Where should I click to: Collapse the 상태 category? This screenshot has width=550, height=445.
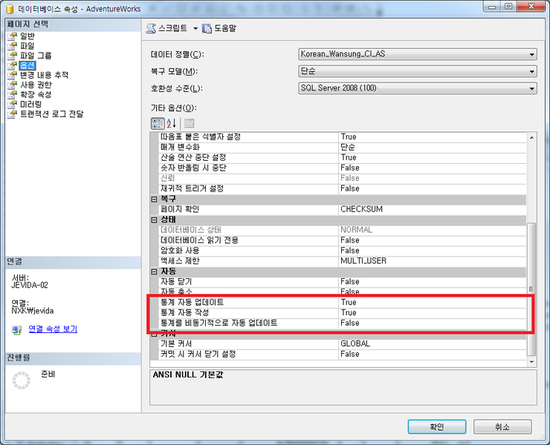click(154, 220)
